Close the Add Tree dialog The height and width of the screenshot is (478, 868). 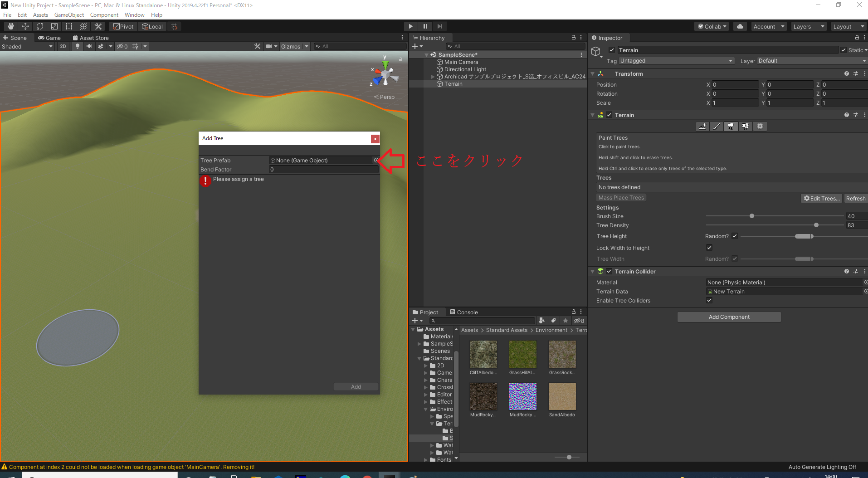point(375,139)
